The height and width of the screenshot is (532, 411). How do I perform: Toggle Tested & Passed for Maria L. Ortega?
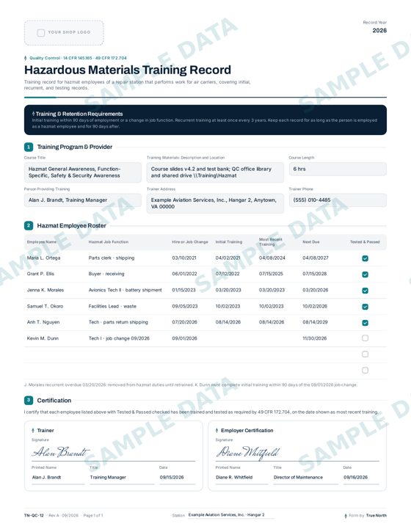(x=365, y=258)
